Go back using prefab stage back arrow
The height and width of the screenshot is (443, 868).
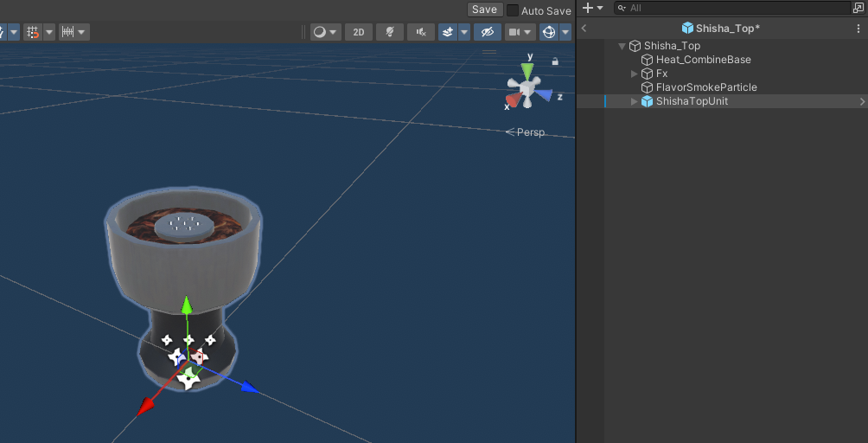click(x=584, y=29)
